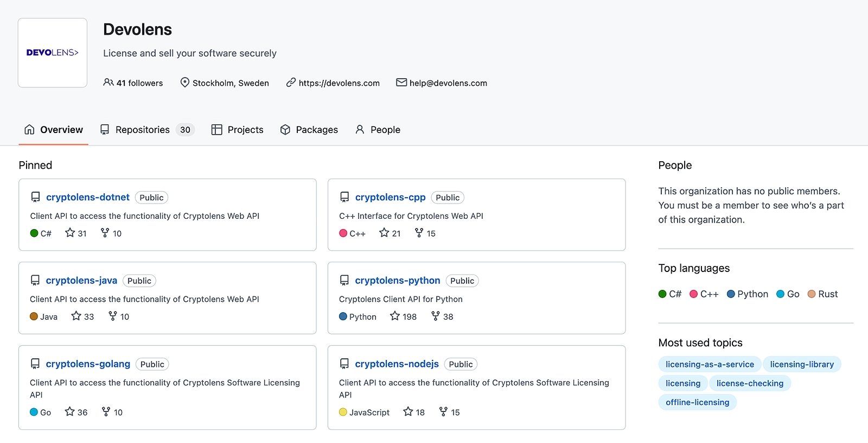Click repo icon beside cryptolens-cpp
The image size is (868, 443).
[x=344, y=197]
